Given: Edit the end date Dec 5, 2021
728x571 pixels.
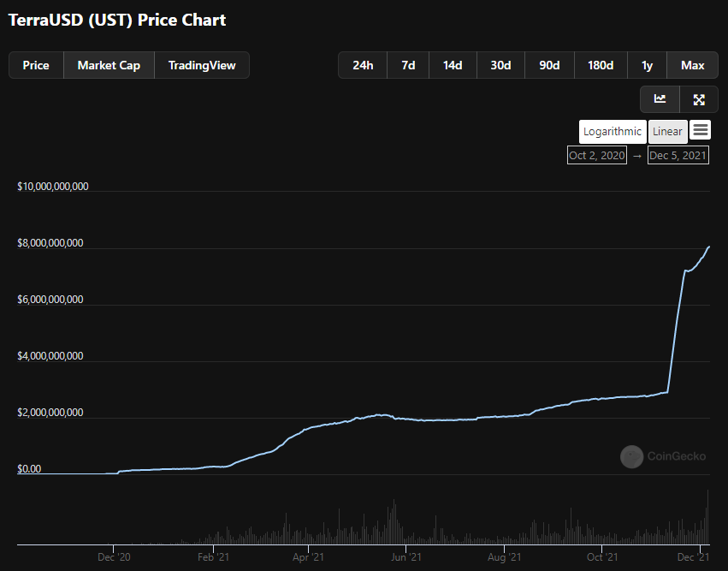Looking at the screenshot, I should pos(678,155).
